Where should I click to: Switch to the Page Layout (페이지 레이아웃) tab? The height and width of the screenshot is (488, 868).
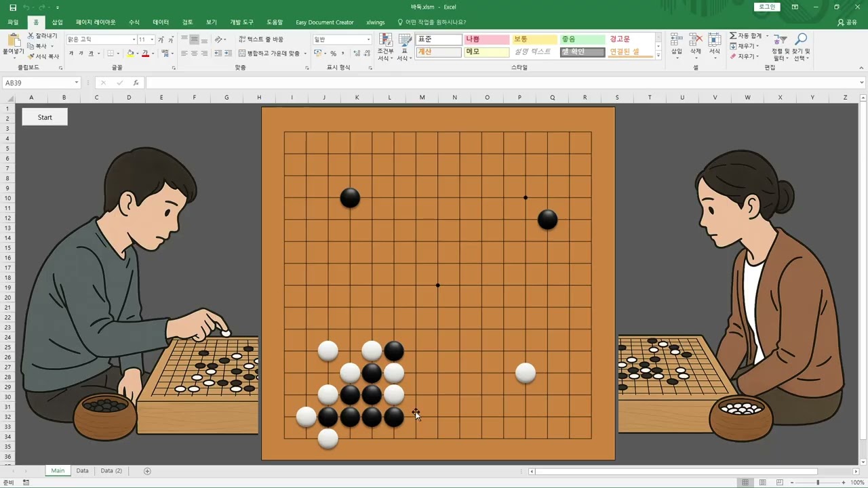(x=96, y=22)
